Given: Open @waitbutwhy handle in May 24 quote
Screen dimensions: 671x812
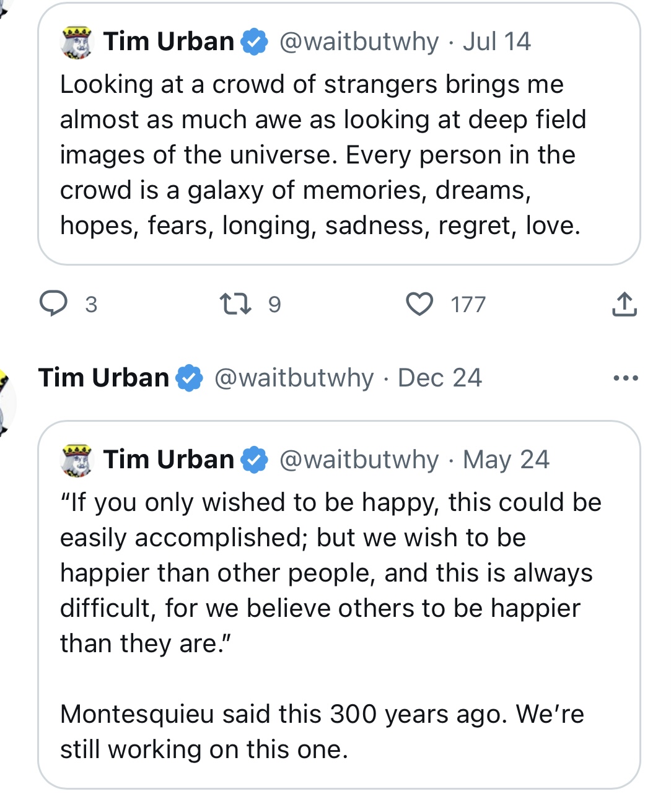Looking at the screenshot, I should [359, 460].
